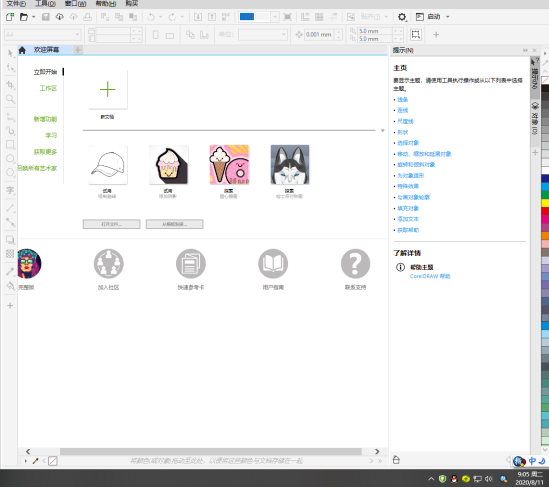
Task: Click the new document plus tile
Action: (x=107, y=90)
